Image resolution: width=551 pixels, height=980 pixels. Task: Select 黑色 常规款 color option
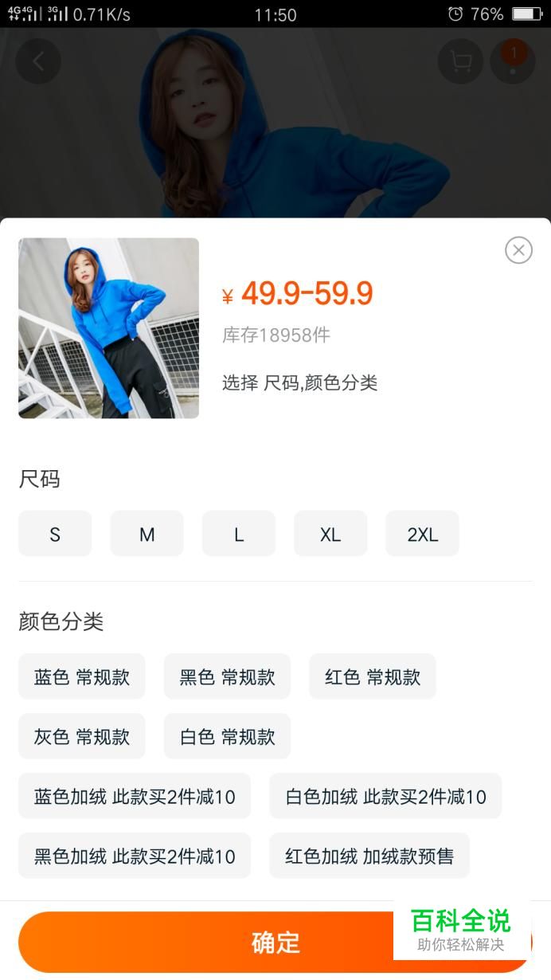click(x=227, y=676)
